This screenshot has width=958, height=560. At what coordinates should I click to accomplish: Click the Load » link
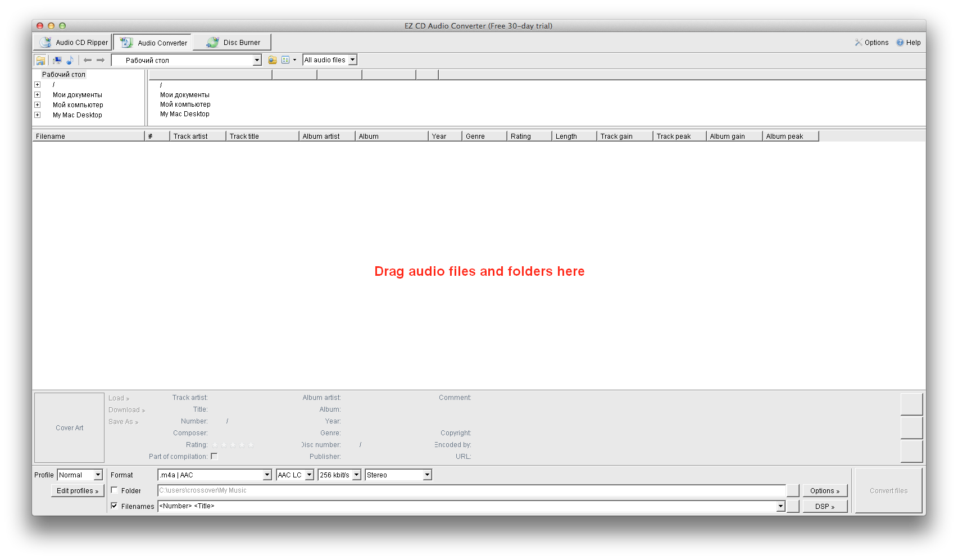119,398
